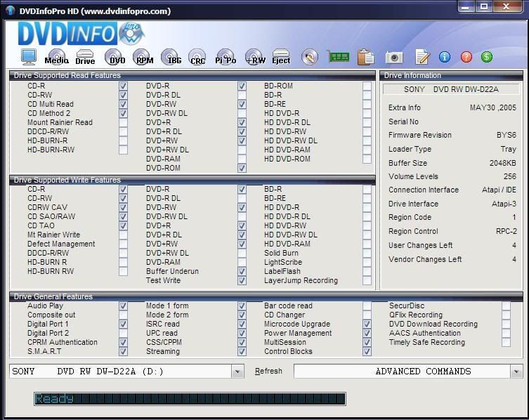529x420 pixels.
Task: Click the green dollar sign icon
Action: click(x=486, y=57)
